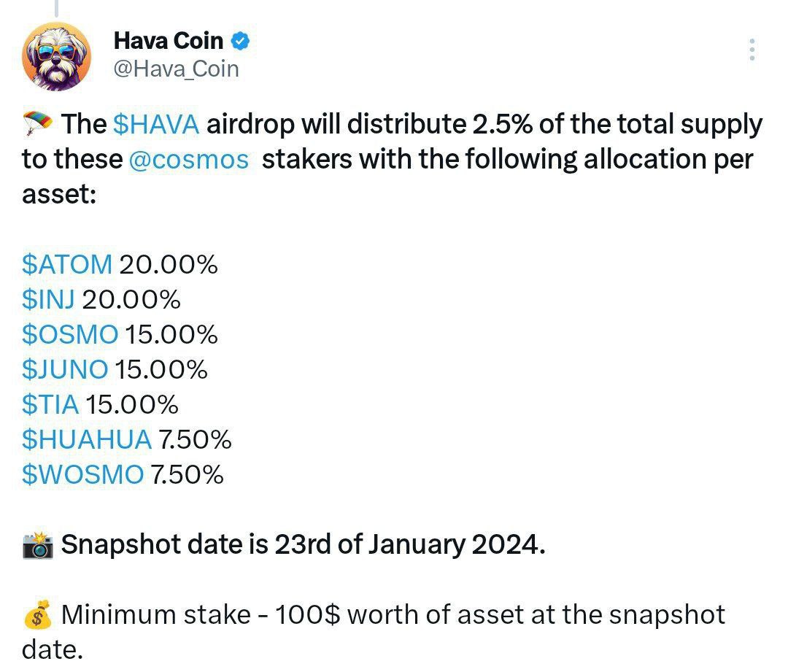Open the $TIA cashtag
The height and width of the screenshot is (672, 788).
(x=50, y=405)
